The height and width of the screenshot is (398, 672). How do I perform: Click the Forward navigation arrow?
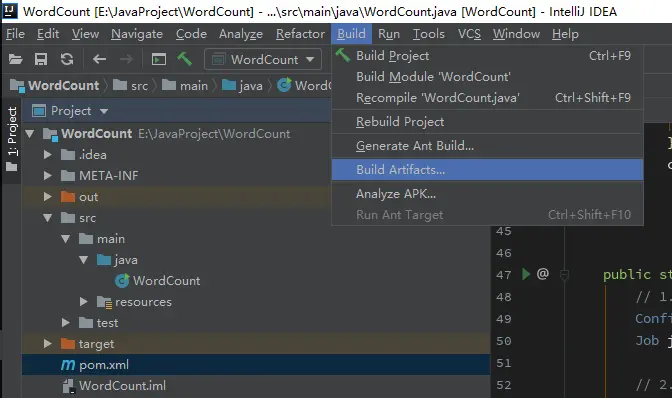click(126, 59)
